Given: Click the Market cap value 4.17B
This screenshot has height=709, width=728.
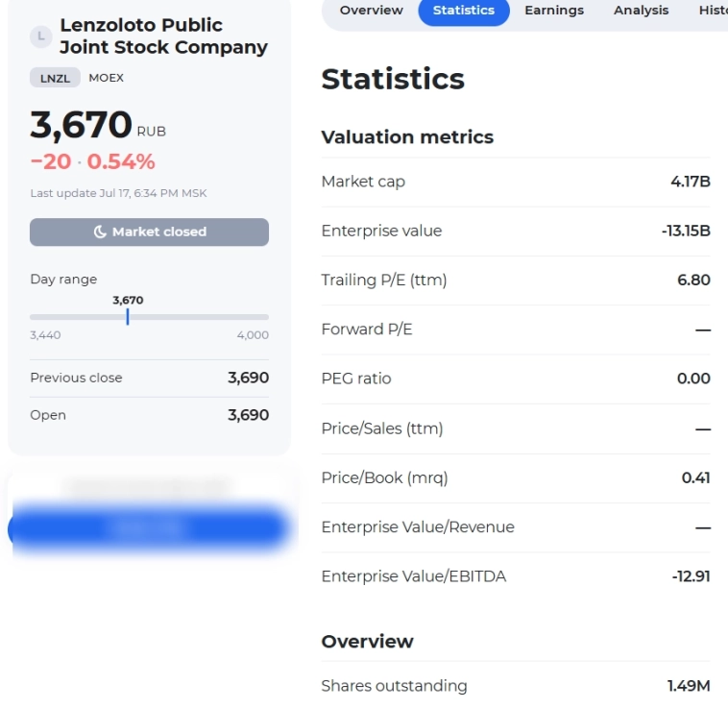Looking at the screenshot, I should coord(691,182).
